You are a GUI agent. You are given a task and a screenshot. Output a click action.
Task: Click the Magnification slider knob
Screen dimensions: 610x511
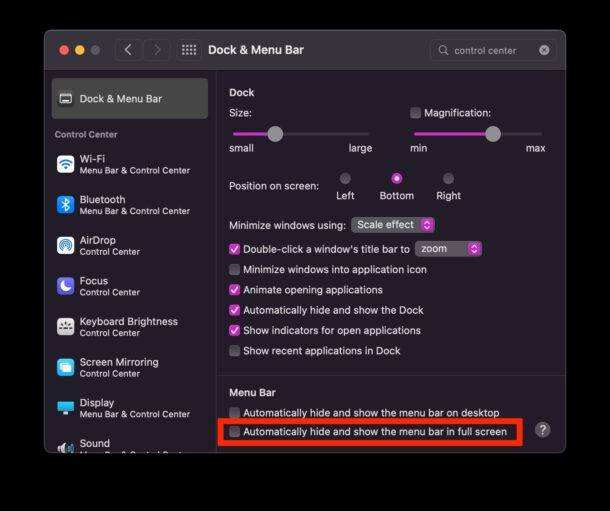point(493,134)
